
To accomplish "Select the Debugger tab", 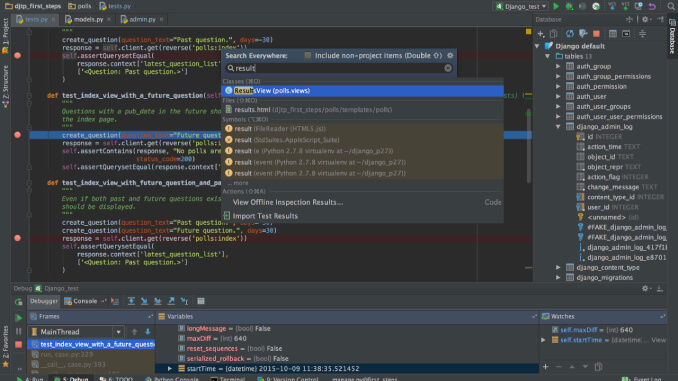I will pyautogui.click(x=43, y=301).
